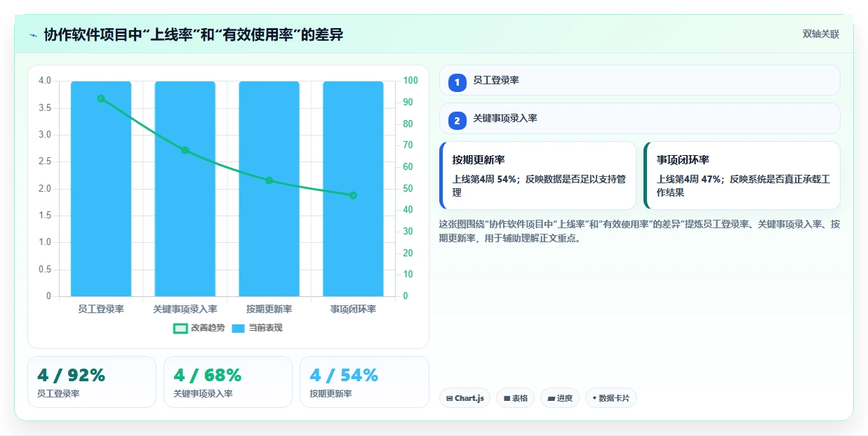This screenshot has width=868, height=436.
Task: Click the line data point above 关键事项录入率
Action: 185,150
